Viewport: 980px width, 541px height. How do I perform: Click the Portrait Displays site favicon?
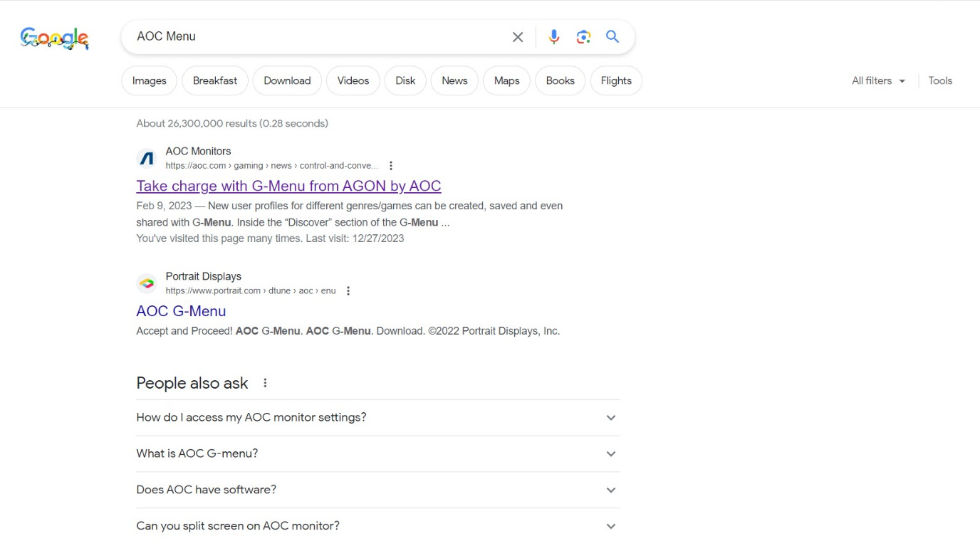pos(147,283)
